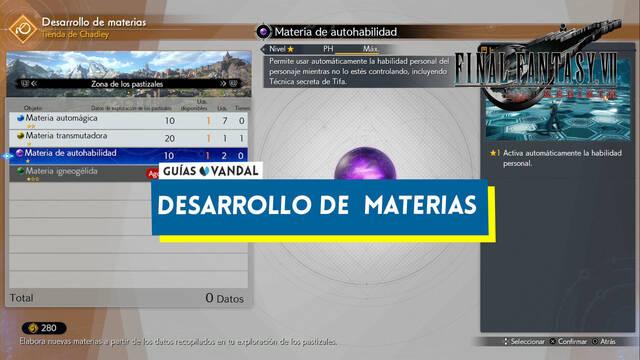Click the green orb icon of Materia igneogélida
The image size is (640, 360).
click(x=20, y=171)
